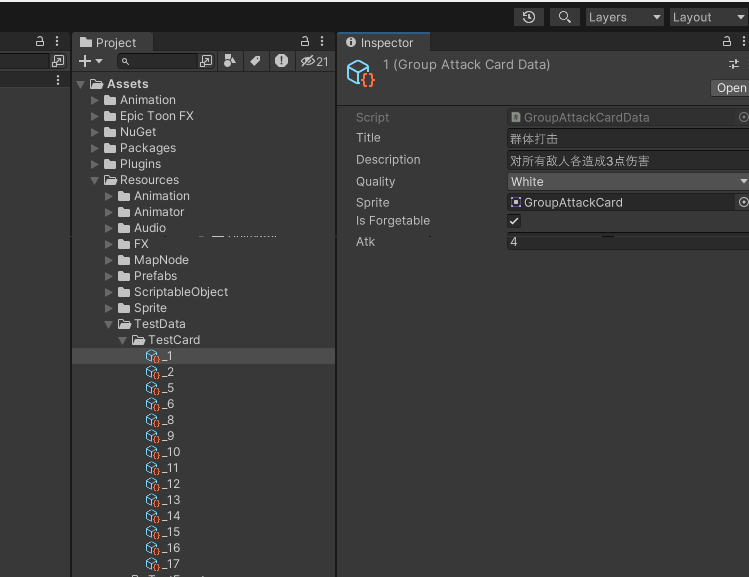Click the Atk value input field

click(628, 242)
